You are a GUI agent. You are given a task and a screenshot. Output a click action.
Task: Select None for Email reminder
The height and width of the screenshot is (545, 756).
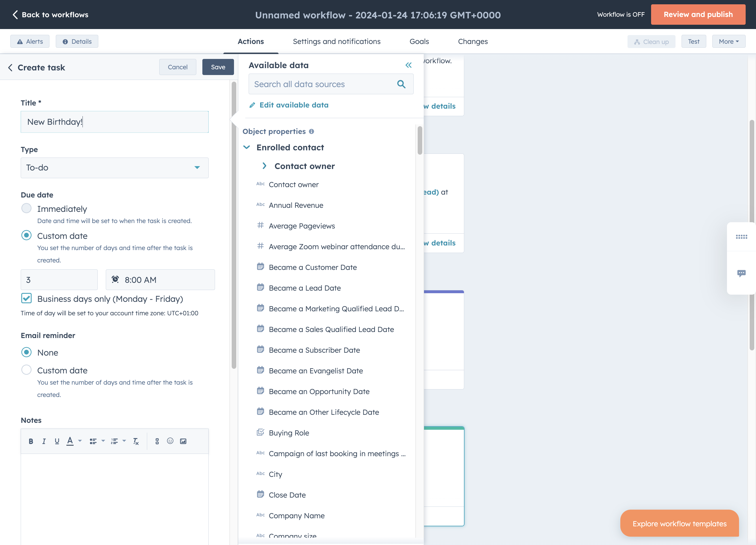[26, 352]
